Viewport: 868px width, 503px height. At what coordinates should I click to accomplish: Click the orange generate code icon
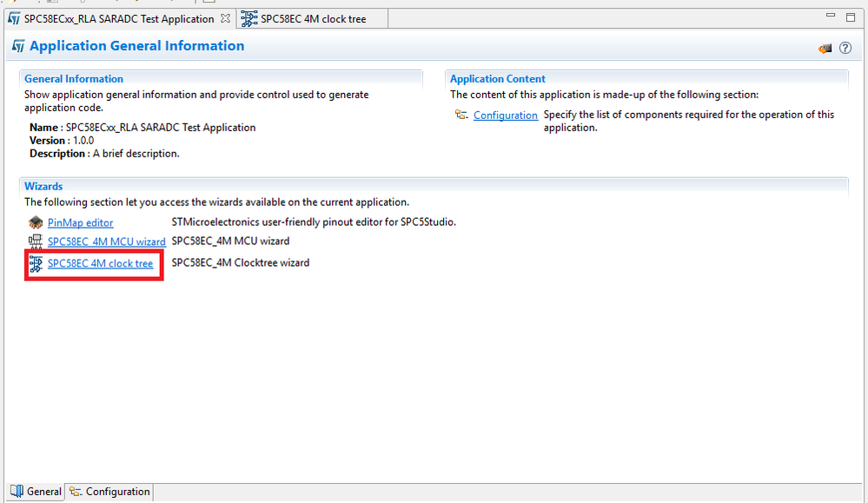tap(825, 48)
